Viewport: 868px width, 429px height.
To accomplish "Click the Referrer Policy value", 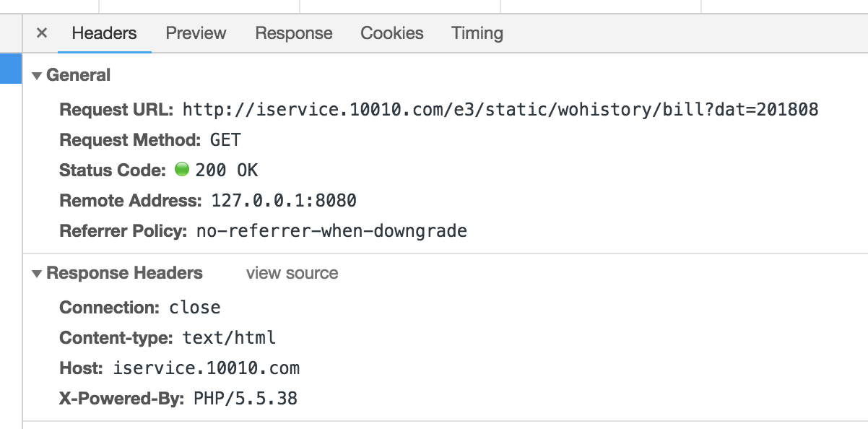I will tap(331, 231).
